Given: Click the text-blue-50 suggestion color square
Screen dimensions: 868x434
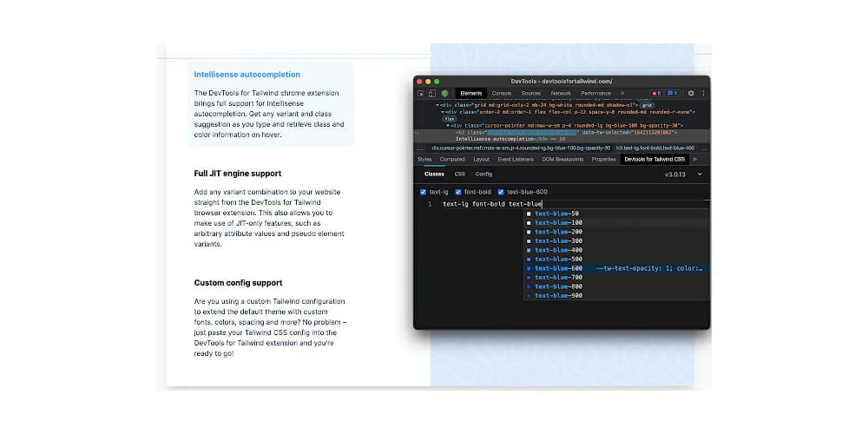Looking at the screenshot, I should tap(529, 214).
